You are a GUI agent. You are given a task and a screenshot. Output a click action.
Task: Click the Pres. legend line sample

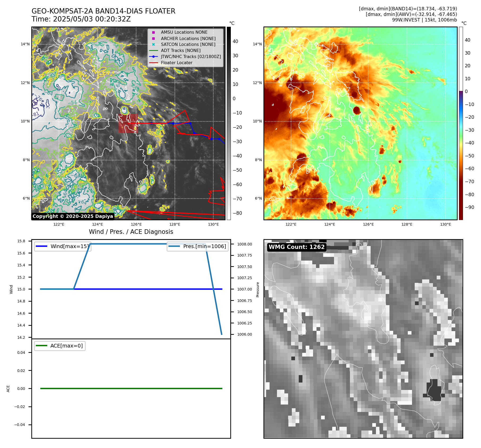pos(174,246)
